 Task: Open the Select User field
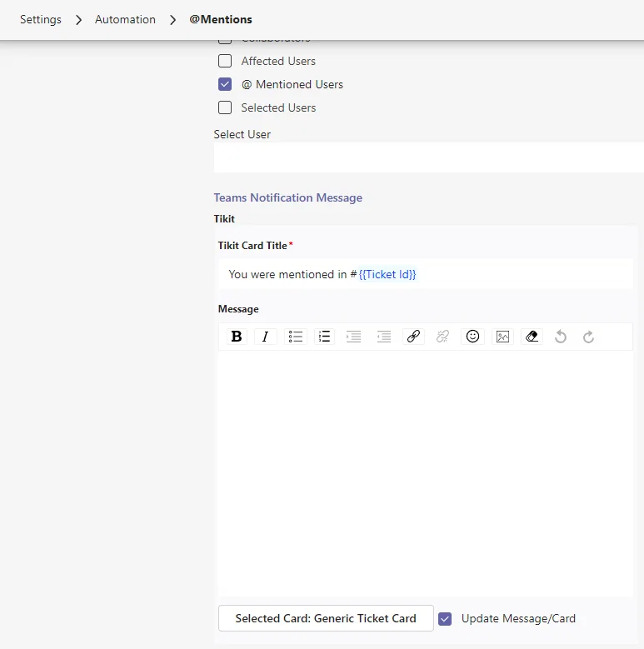429,157
